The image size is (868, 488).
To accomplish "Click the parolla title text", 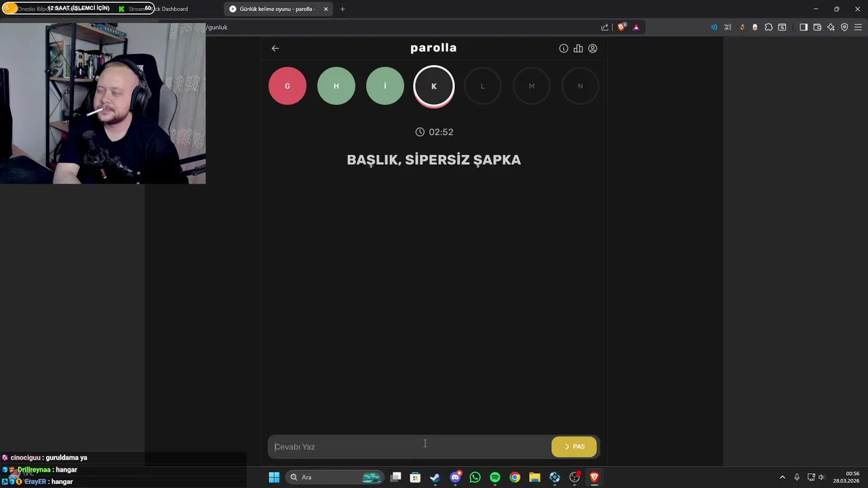I will (433, 48).
